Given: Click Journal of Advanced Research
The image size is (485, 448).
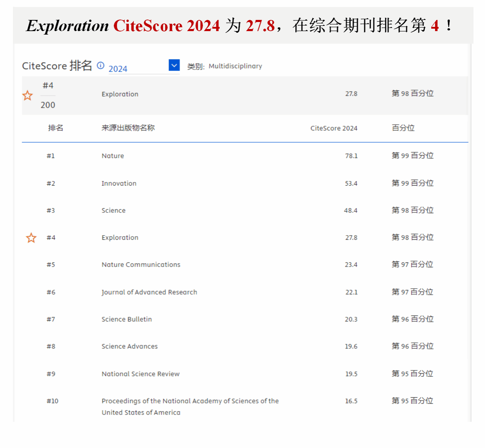Looking at the screenshot, I should click(x=149, y=292).
